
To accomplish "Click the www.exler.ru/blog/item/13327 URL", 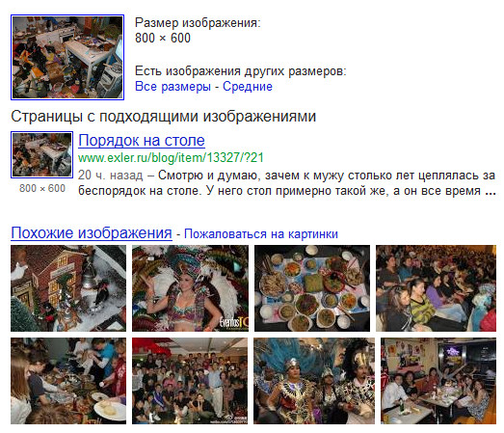I will pos(171,158).
